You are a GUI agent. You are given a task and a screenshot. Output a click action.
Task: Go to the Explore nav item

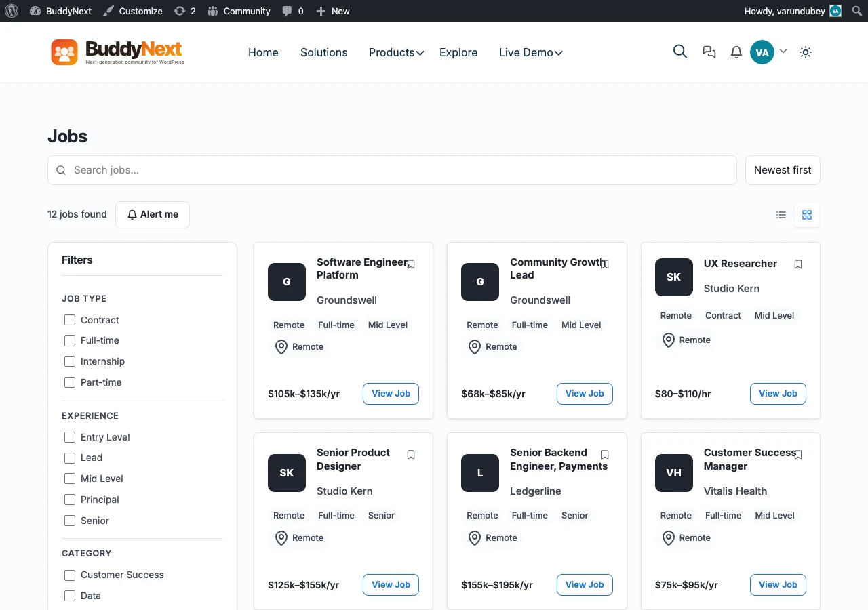pos(458,52)
